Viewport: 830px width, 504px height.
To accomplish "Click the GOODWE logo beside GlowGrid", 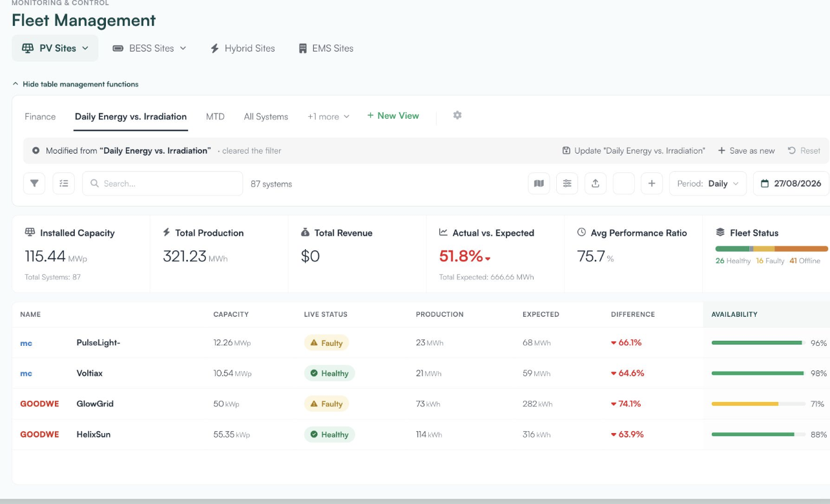I will [x=39, y=404].
